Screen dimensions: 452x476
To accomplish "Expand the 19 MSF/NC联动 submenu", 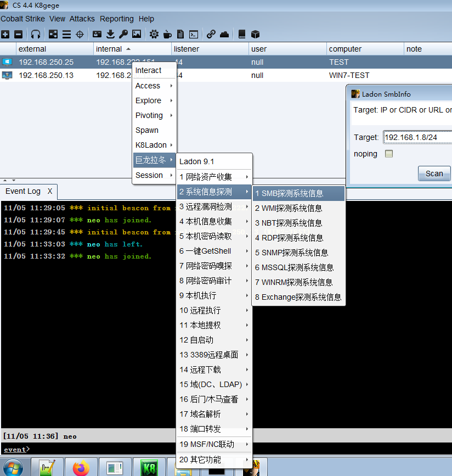I will coord(214,444).
